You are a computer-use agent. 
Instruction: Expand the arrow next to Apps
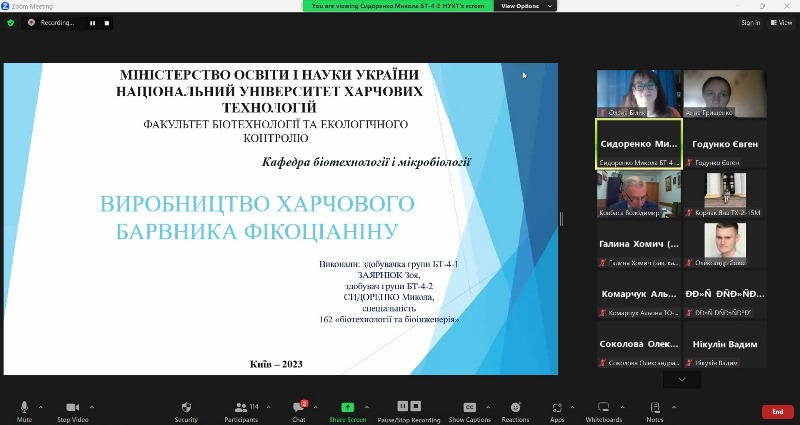click(572, 407)
